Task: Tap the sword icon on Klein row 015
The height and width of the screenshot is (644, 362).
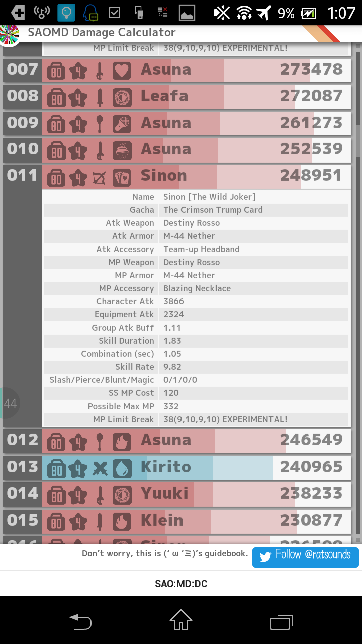Action: tap(100, 521)
